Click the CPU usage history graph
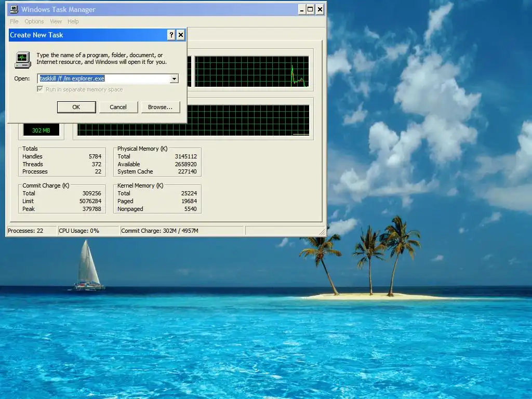Viewport: 532px width, 399px height. click(x=252, y=72)
